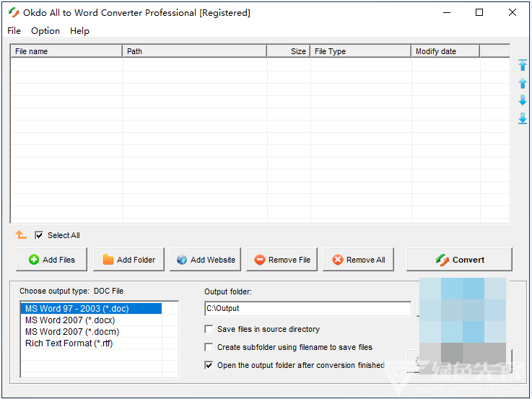Enable Save files in source directory
Viewport: 532px width, 399px height.
click(x=209, y=329)
